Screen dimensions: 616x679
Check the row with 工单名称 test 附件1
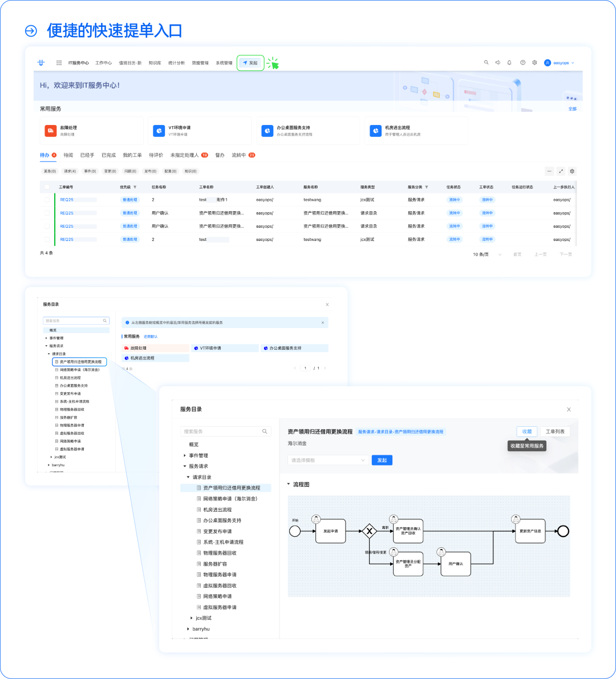point(47,200)
